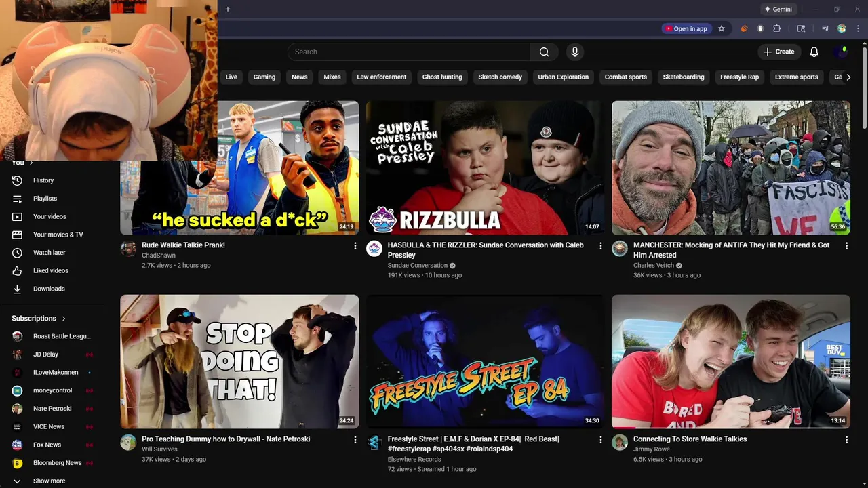Open ChadShawn channel avatar

pos(128,249)
